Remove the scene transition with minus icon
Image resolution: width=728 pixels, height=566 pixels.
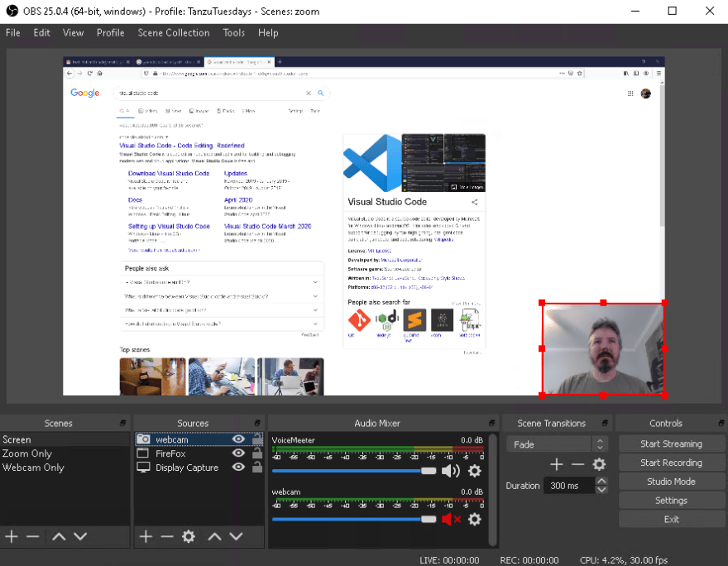577,464
